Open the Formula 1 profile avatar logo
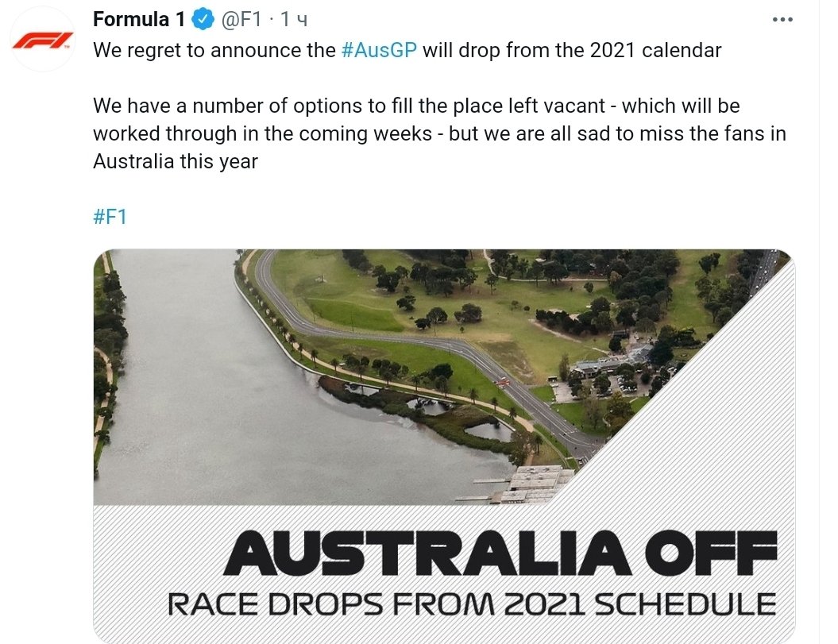 pyautogui.click(x=43, y=40)
